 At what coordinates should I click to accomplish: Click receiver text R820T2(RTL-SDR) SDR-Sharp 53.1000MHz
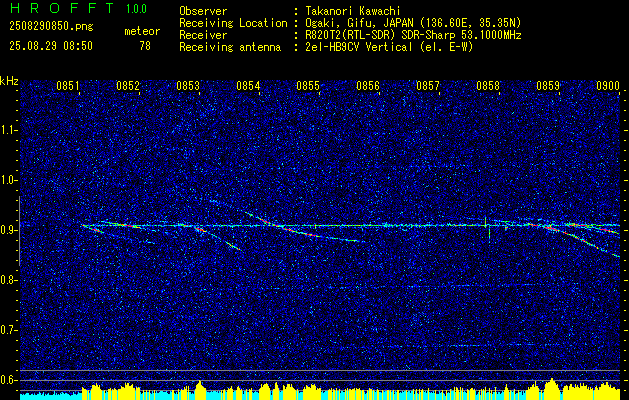point(414,35)
